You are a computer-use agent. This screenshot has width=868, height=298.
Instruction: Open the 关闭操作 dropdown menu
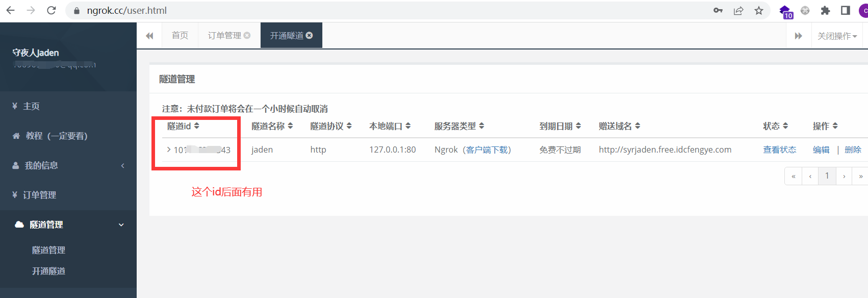837,36
